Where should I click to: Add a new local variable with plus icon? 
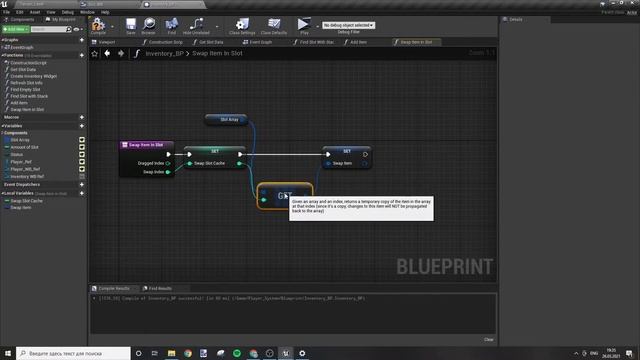[x=82, y=193]
